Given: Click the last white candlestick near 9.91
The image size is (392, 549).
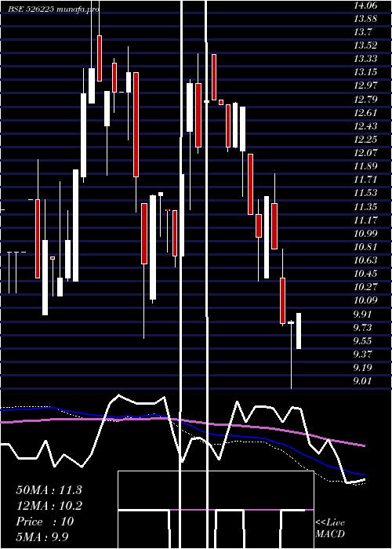Looking at the screenshot, I should pyautogui.click(x=299, y=331).
